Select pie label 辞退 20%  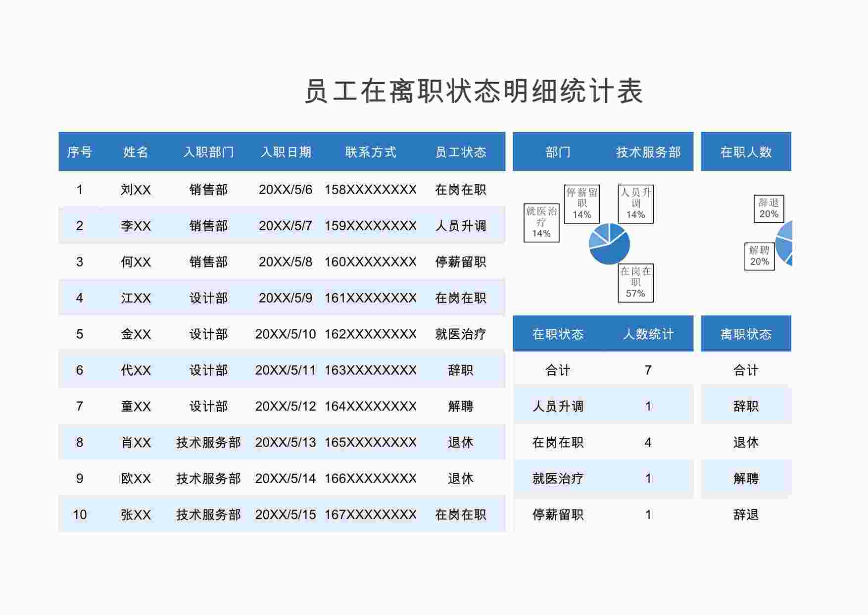pyautogui.click(x=769, y=208)
